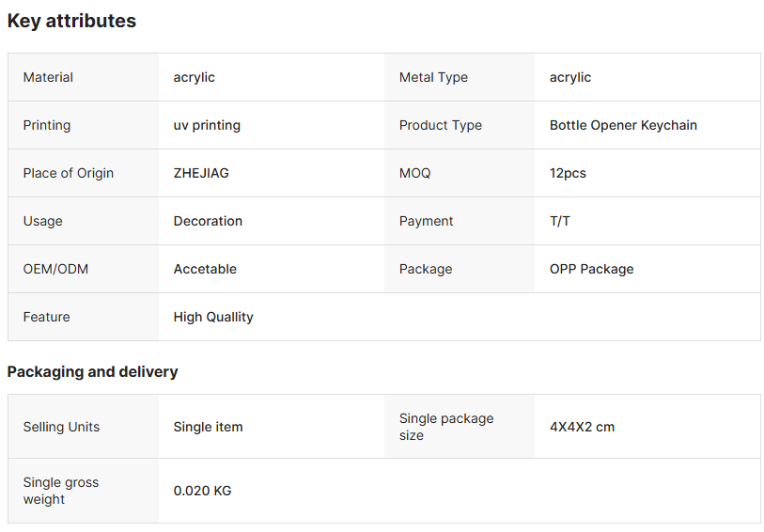This screenshot has width=764, height=532.
Task: Click the Packaging and delivery heading
Action: (92, 371)
